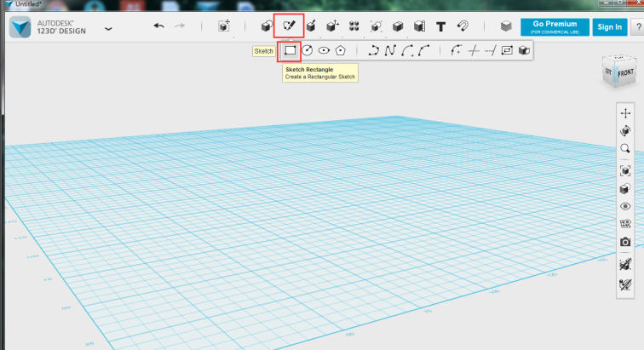This screenshot has height=350, width=644.
Task: Select the Three Point Arc tool
Action: coord(423,50)
